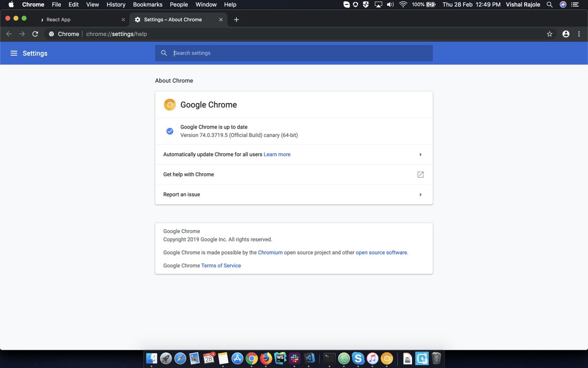This screenshot has height=368, width=588.
Task: Launch Safari from the dock
Action: click(x=180, y=358)
